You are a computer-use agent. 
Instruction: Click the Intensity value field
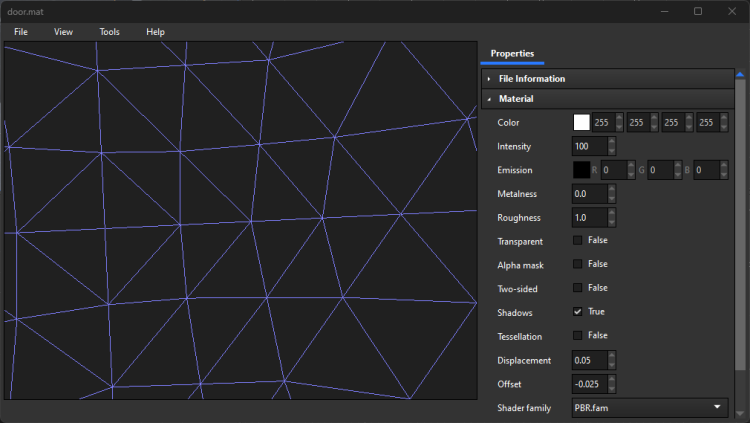(x=588, y=146)
